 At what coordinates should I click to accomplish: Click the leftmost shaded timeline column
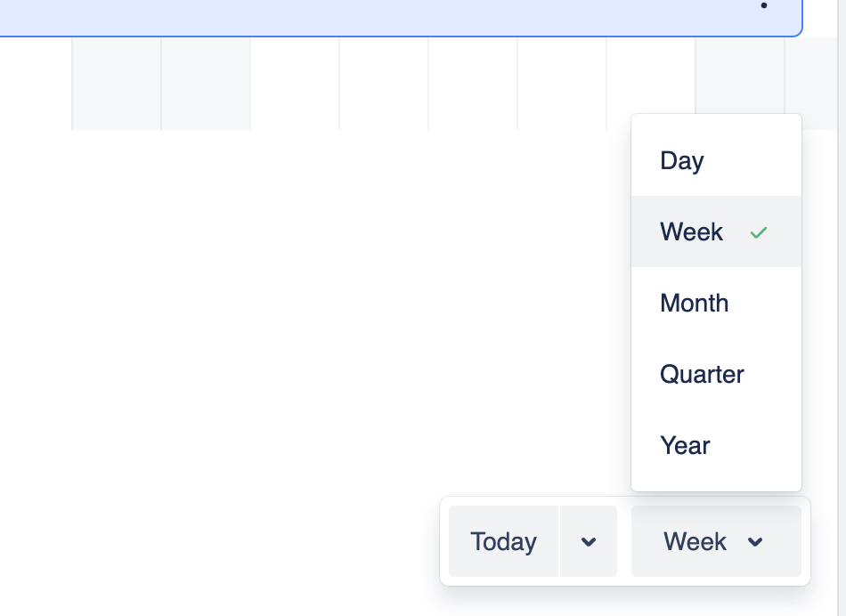[117, 85]
